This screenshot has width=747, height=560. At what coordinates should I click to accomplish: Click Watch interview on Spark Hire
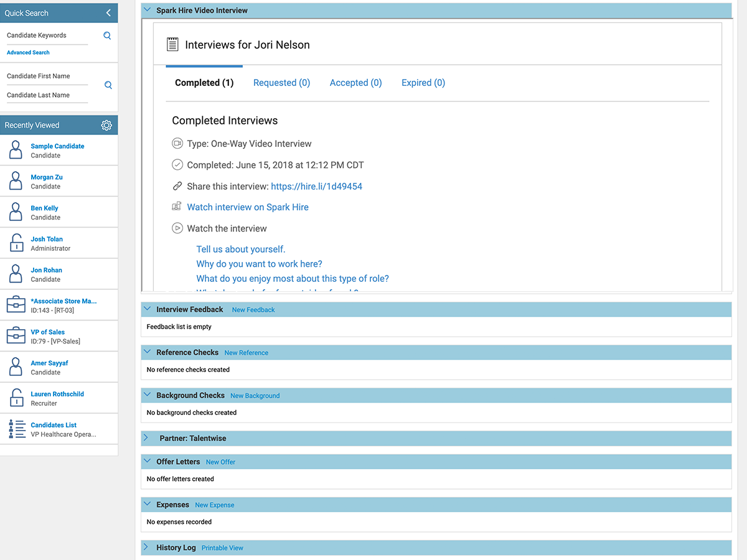pyautogui.click(x=247, y=207)
